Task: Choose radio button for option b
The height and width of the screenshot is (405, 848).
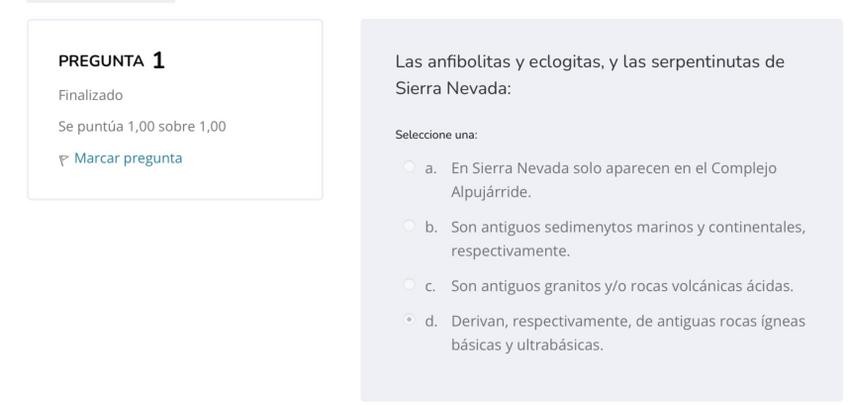Action: [x=409, y=226]
